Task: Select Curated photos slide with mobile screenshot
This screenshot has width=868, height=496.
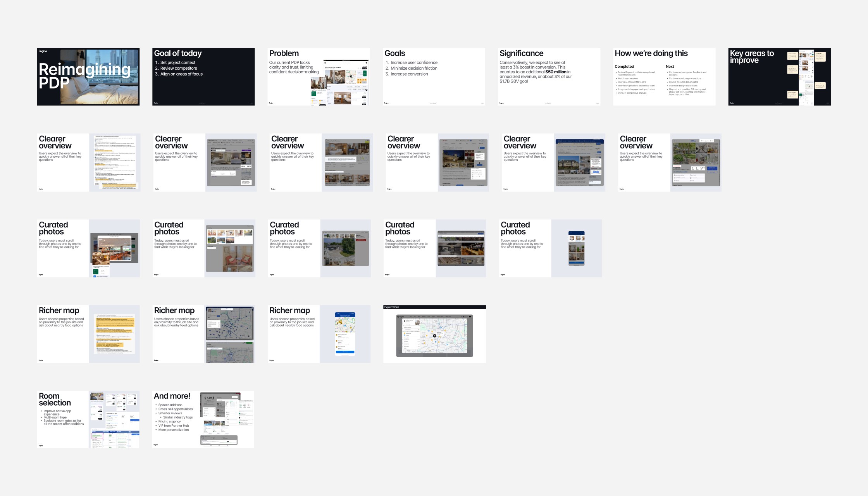Action: (x=550, y=248)
